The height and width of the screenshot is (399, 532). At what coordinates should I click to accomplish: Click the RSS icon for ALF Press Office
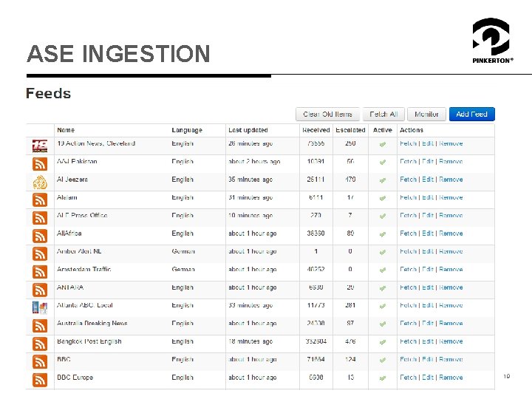pyautogui.click(x=40, y=218)
